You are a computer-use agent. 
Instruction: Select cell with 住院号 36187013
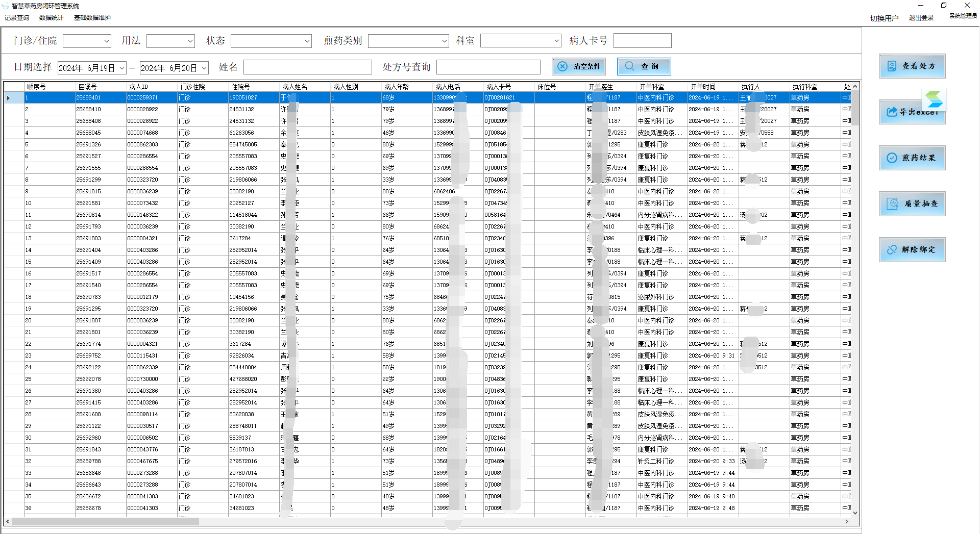[x=254, y=449]
